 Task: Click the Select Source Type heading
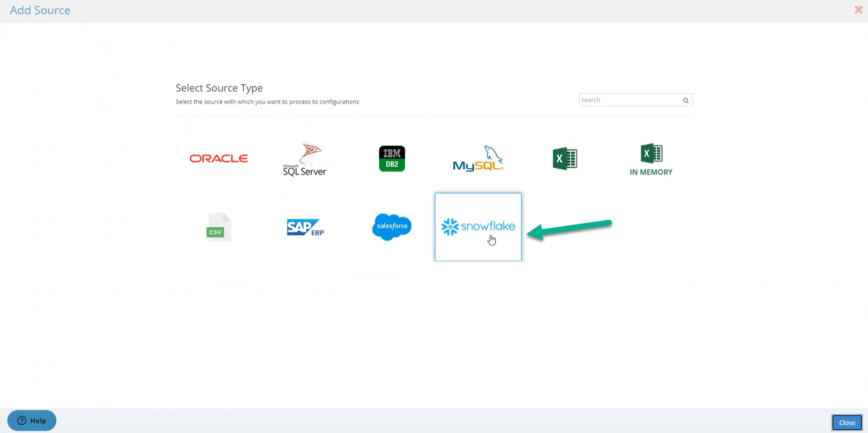point(219,88)
